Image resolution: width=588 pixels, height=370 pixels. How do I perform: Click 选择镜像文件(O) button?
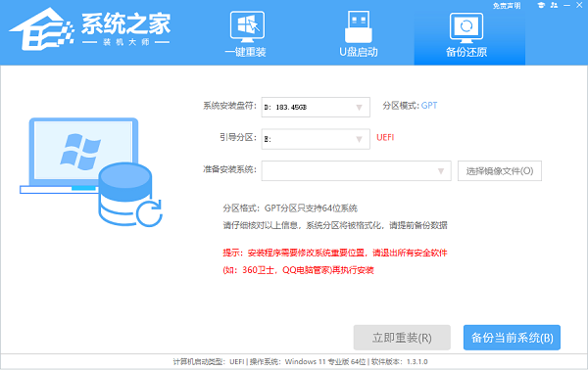[x=500, y=170]
